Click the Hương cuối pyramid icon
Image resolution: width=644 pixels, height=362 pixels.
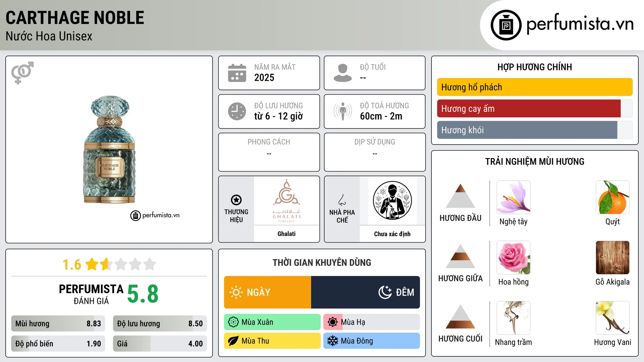pyautogui.click(x=460, y=316)
